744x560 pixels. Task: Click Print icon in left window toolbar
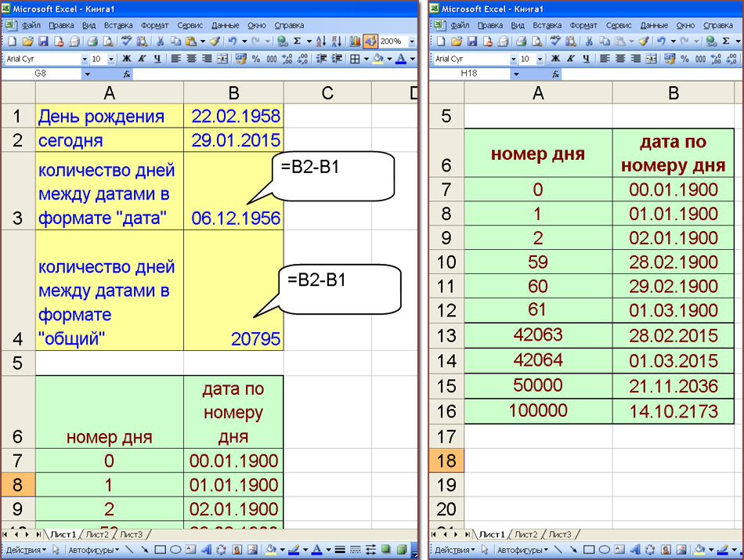pyautogui.click(x=92, y=42)
